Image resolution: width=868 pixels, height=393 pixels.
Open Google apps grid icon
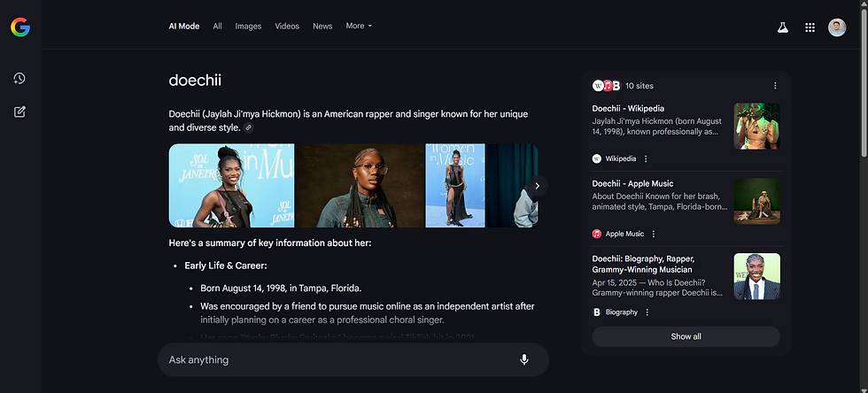(x=810, y=27)
